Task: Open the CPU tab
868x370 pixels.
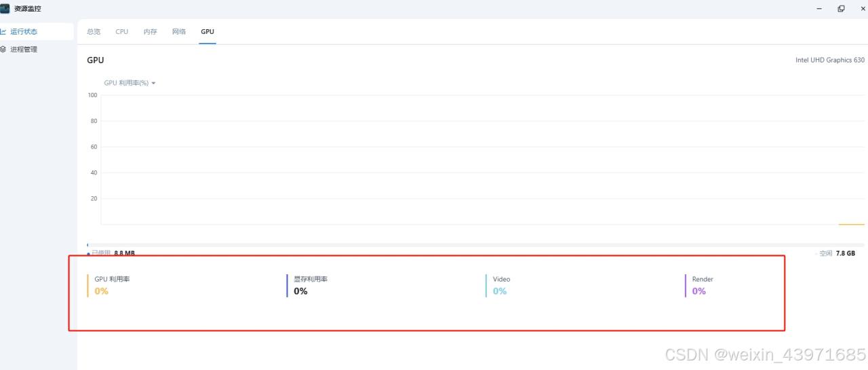Action: coord(122,32)
